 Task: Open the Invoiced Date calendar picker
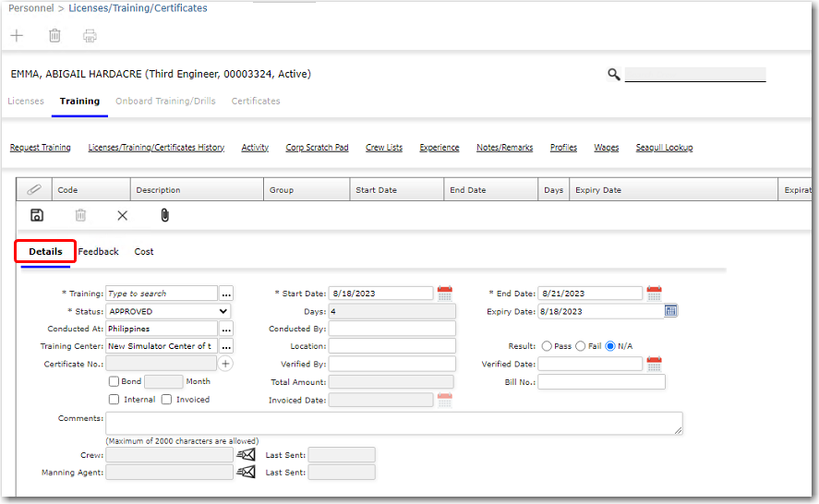[x=444, y=400]
